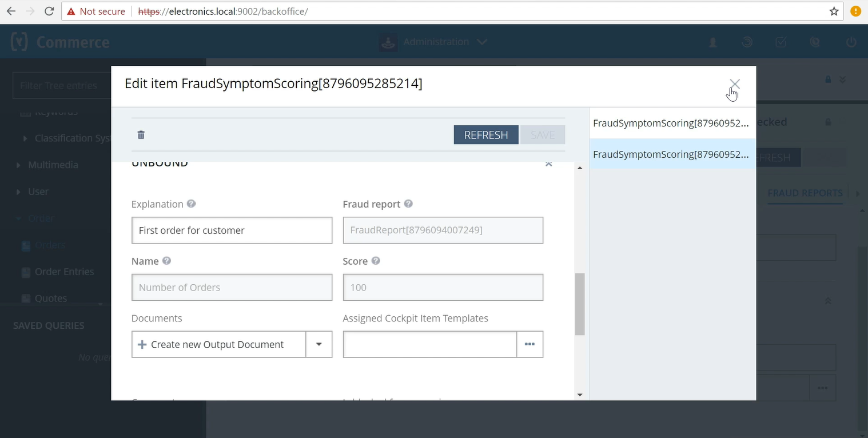Click help icon next to Fraud report

tap(408, 204)
